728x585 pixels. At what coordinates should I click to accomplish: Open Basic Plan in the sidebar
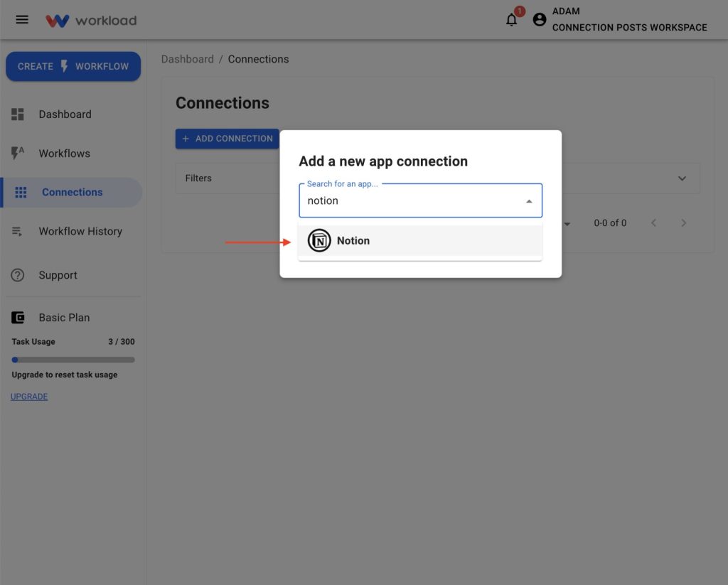point(65,318)
